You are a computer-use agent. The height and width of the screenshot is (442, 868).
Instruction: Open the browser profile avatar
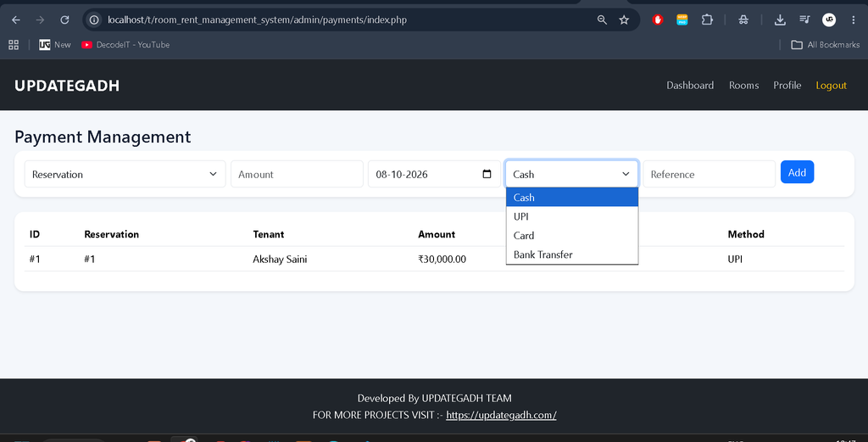pos(829,20)
